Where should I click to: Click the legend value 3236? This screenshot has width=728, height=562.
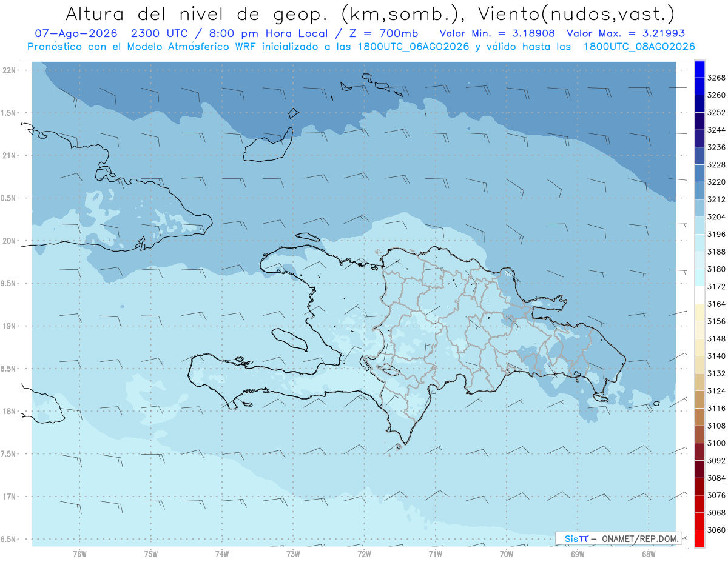pyautogui.click(x=716, y=147)
